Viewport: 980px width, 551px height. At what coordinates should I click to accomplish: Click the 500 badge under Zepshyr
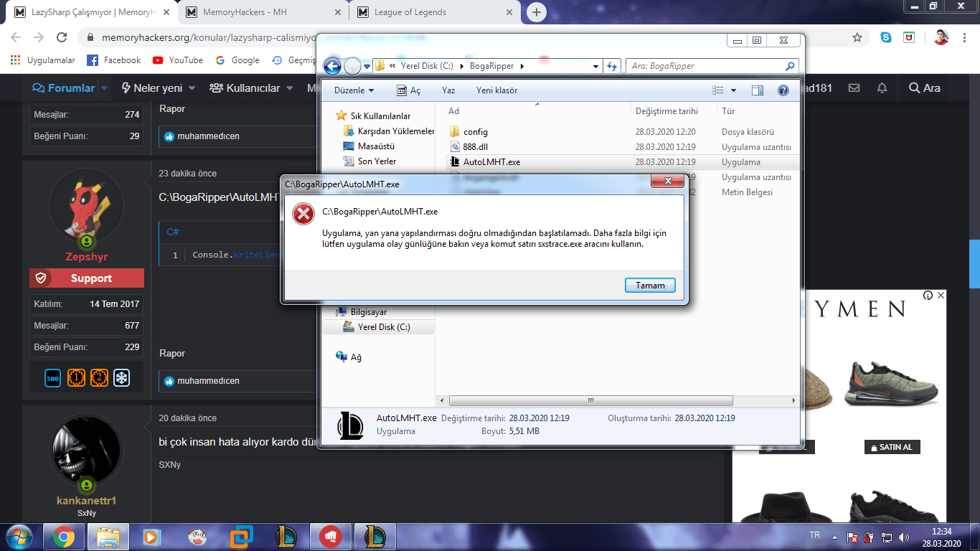[52, 377]
